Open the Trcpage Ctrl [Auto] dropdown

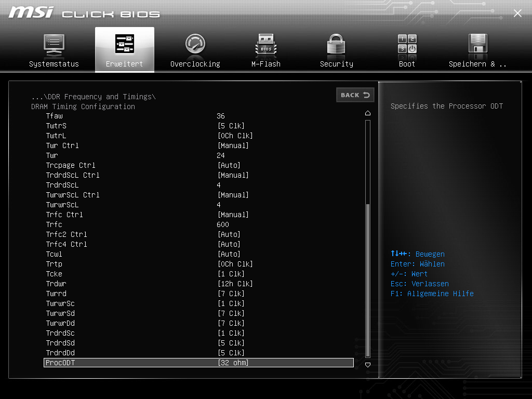pos(229,165)
